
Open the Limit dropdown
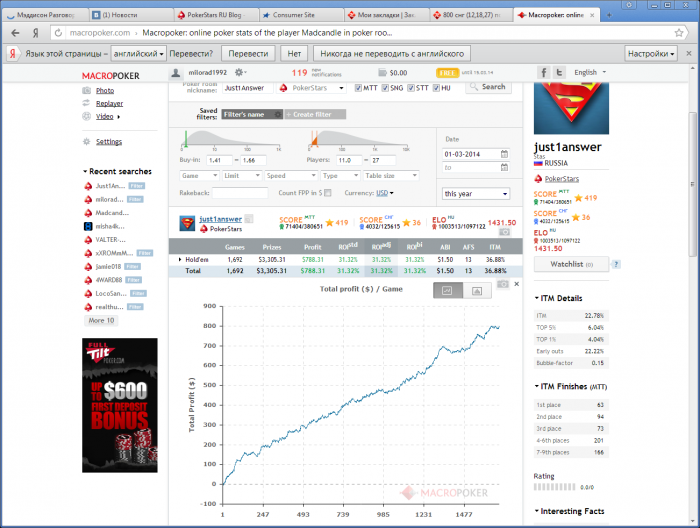tap(242, 176)
